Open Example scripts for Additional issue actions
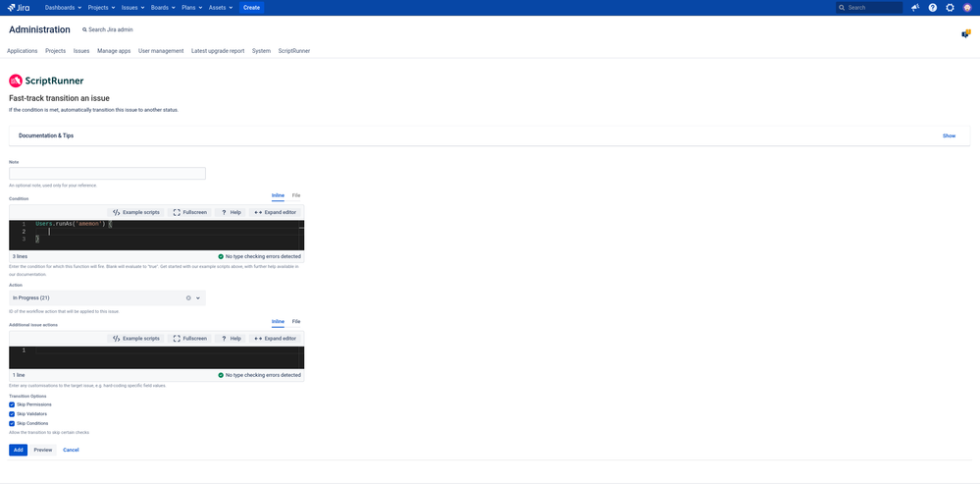 click(136, 339)
